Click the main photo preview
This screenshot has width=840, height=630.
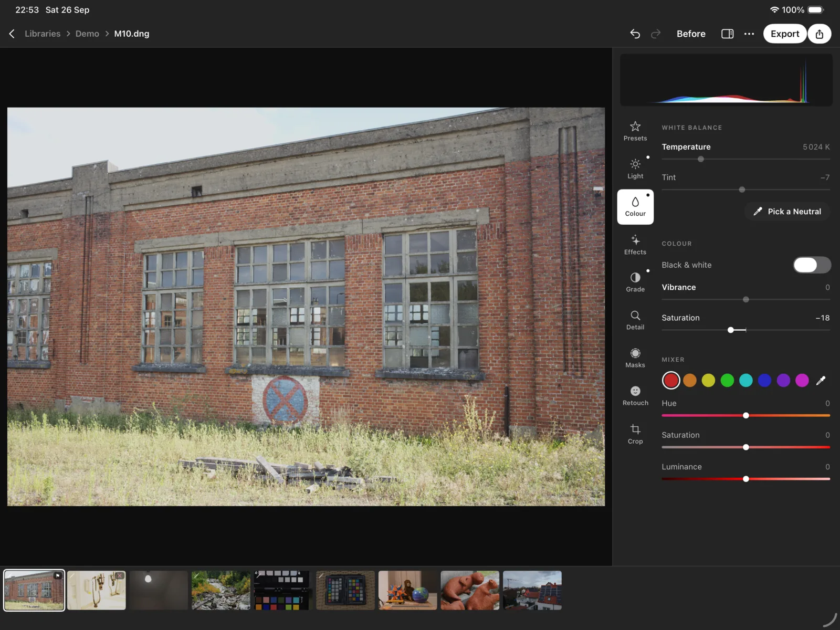[x=306, y=307]
